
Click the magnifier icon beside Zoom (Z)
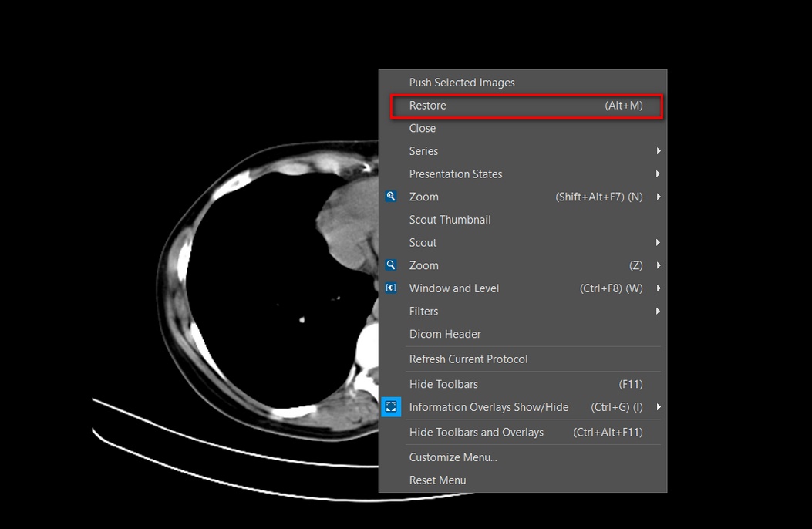391,265
